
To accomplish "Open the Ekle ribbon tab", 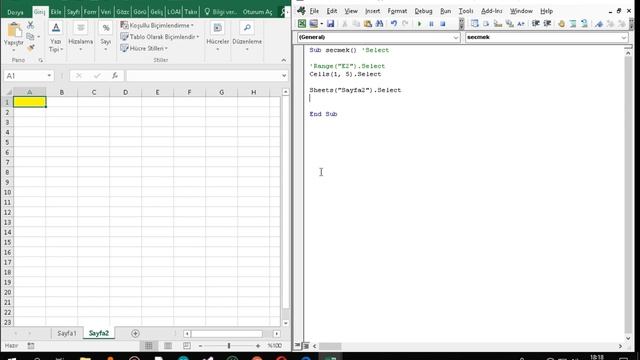I will (x=56, y=12).
